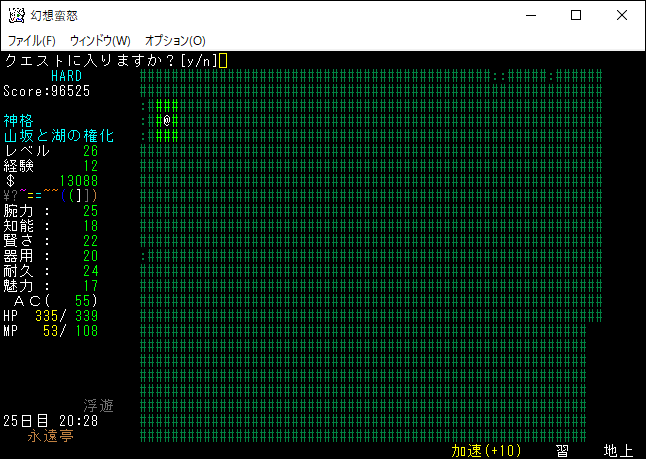Click the 永遠亭 location name
This screenshot has width=646, height=459.
pyautogui.click(x=49, y=436)
